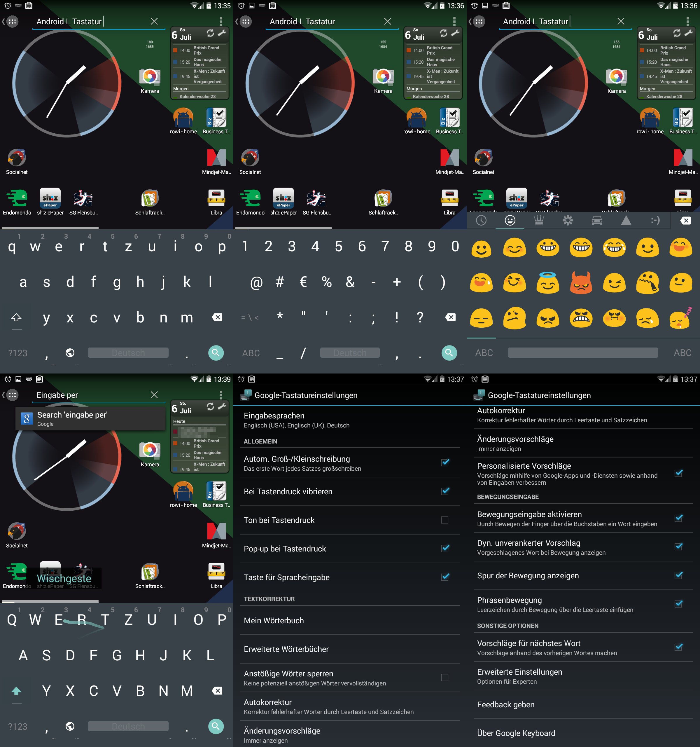Open the recent emojis clock tab
Viewport: 700px width, 747px height.
(481, 221)
